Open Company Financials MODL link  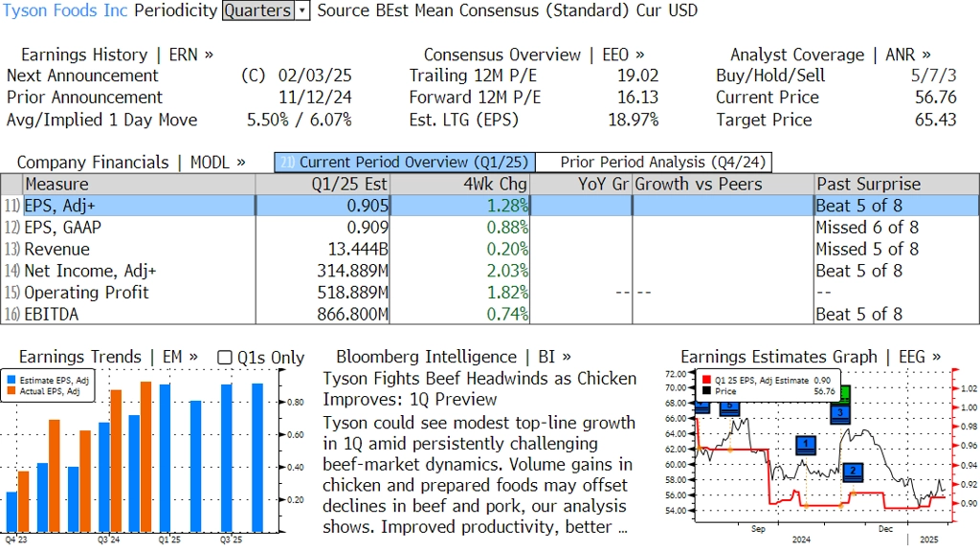[x=131, y=163]
